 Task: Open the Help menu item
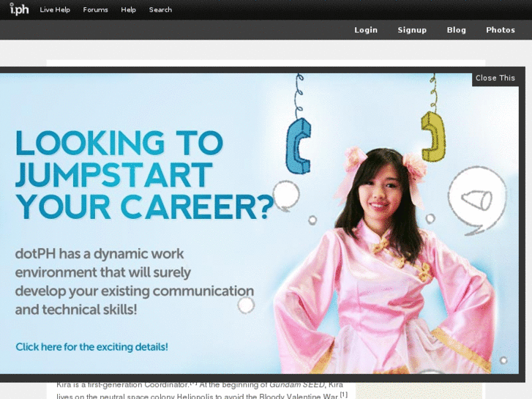(x=128, y=10)
